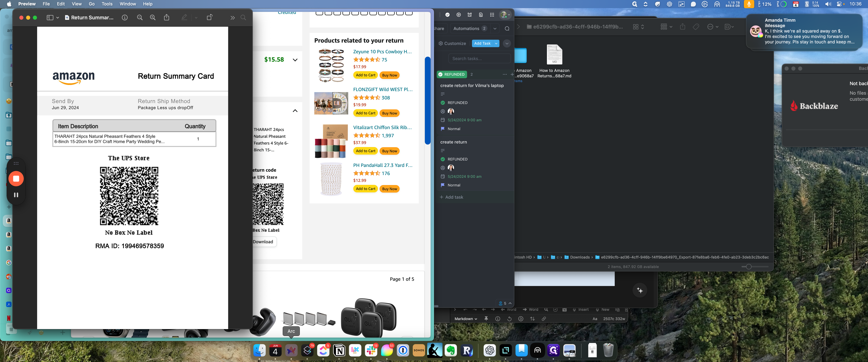Expand the $15.58 refund chevron on Amazon page

[295, 60]
